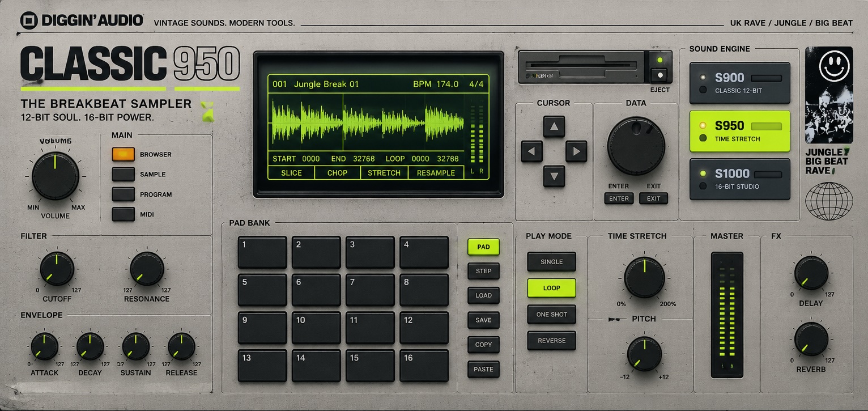Click the cursor down arrow button
Image resolution: width=868 pixels, height=411 pixels.
(554, 176)
